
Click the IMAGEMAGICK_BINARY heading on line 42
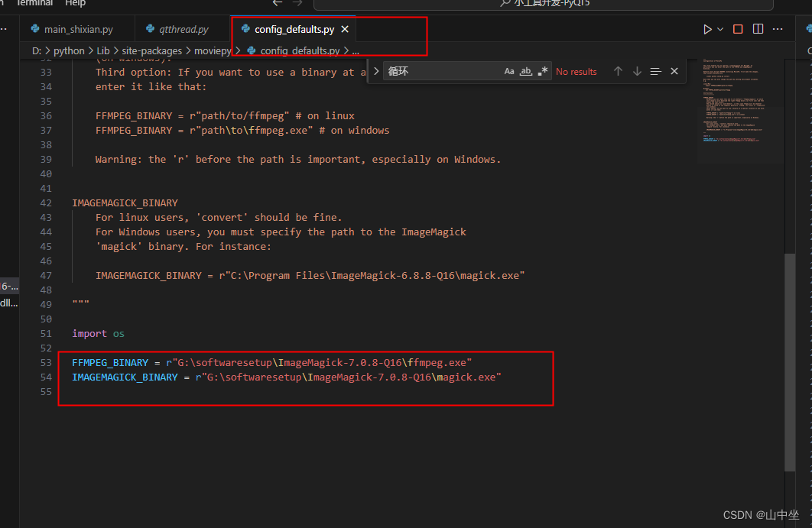point(125,203)
